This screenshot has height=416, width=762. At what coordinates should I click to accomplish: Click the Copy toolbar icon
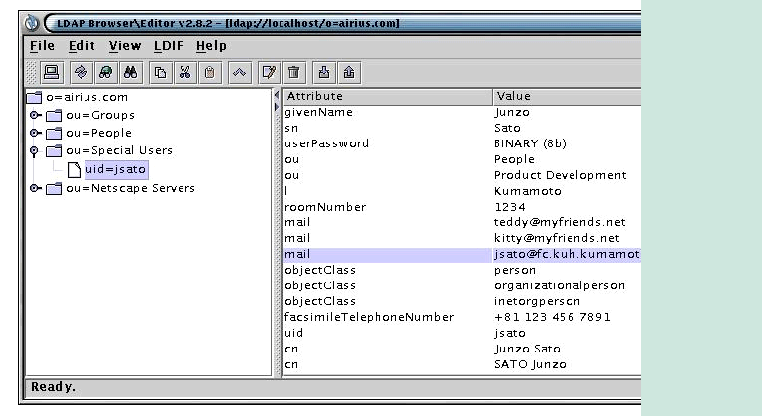(160, 73)
